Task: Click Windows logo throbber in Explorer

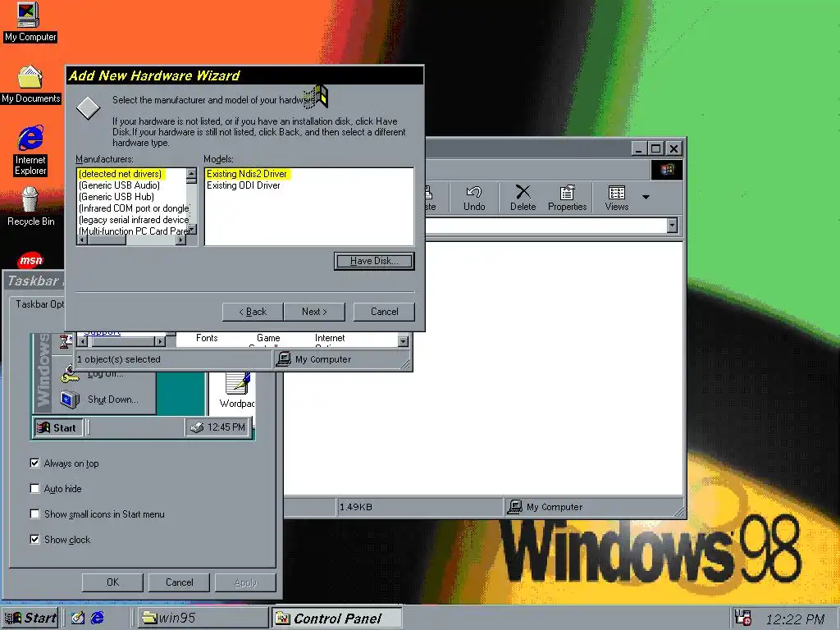Action: [667, 170]
